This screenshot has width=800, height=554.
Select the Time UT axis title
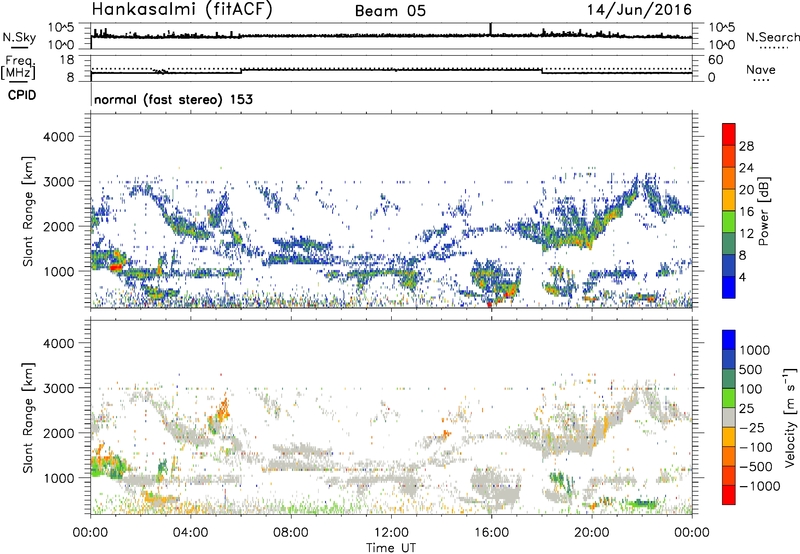click(x=391, y=548)
